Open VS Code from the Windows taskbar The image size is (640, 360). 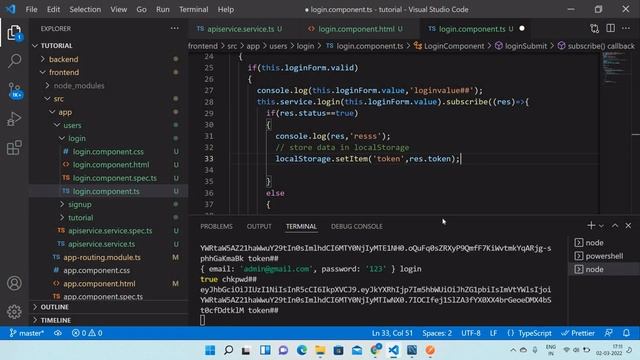point(393,350)
